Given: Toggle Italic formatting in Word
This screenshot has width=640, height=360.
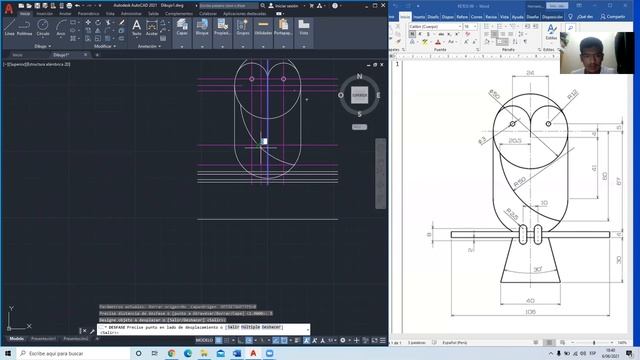Looking at the screenshot, I should 420,34.
